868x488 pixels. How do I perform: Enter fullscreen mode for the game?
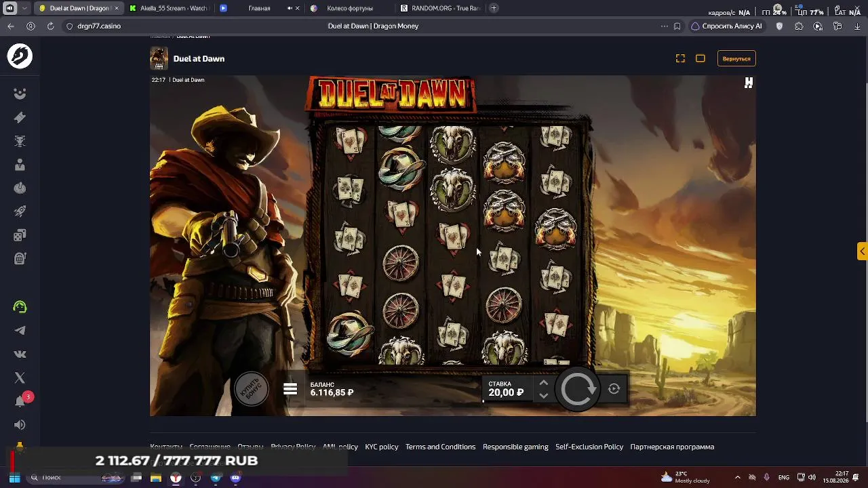[680, 58]
